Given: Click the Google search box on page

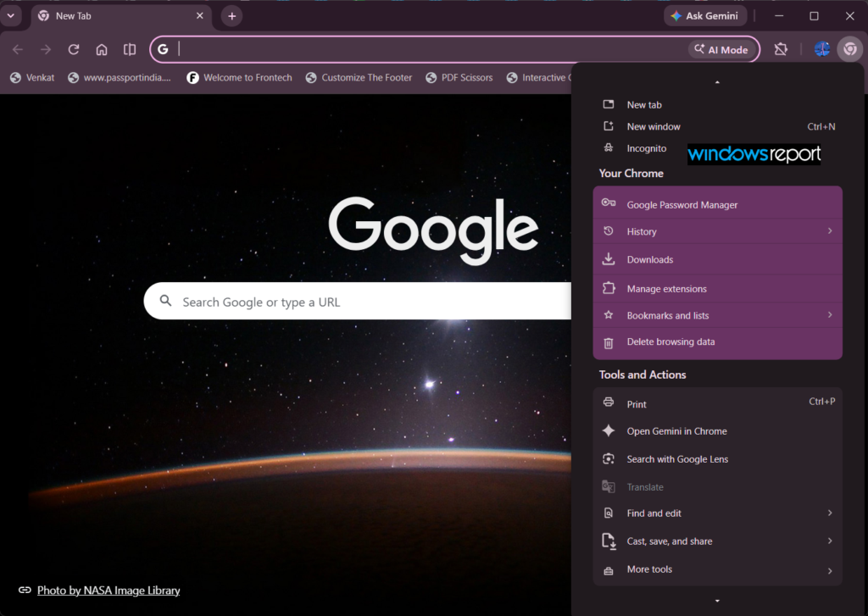Looking at the screenshot, I should 359,301.
